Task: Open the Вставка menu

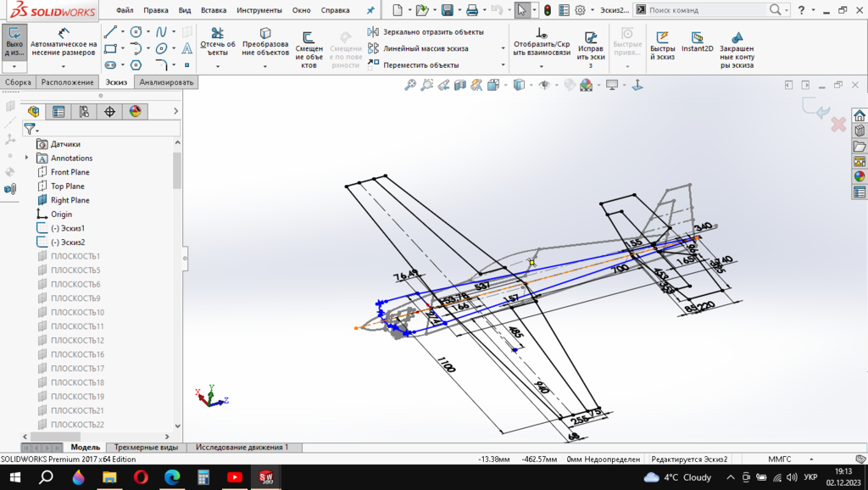Action: pos(214,10)
